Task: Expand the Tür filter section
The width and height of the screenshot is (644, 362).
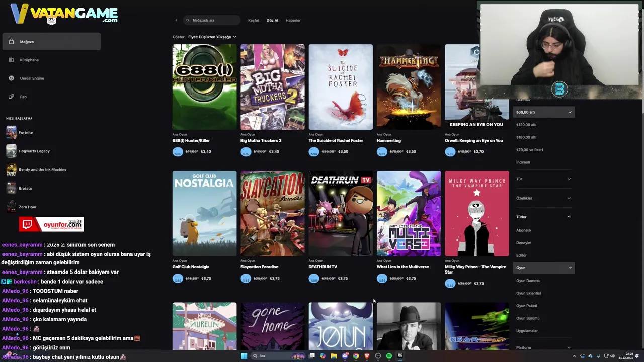Action: click(544, 179)
